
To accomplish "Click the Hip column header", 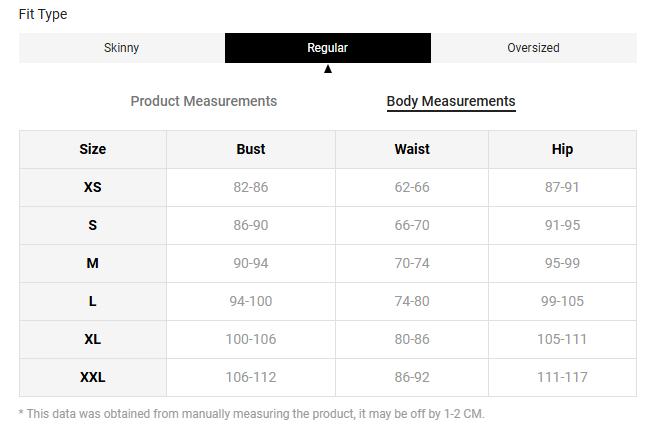I will [x=562, y=149].
